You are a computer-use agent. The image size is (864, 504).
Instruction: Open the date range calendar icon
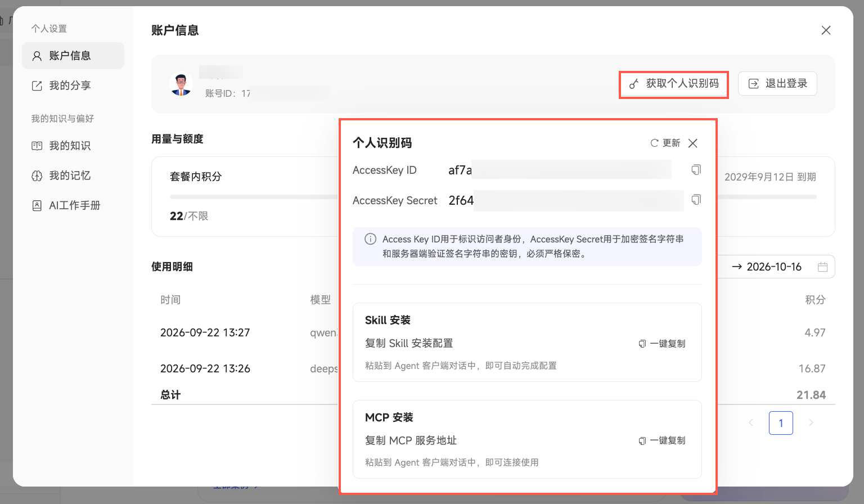point(822,267)
